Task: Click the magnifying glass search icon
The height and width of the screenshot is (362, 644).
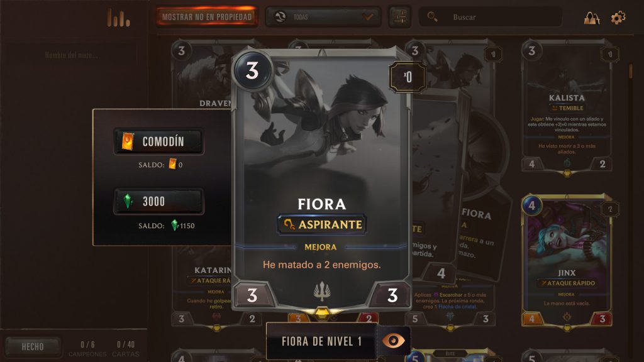Action: click(432, 17)
